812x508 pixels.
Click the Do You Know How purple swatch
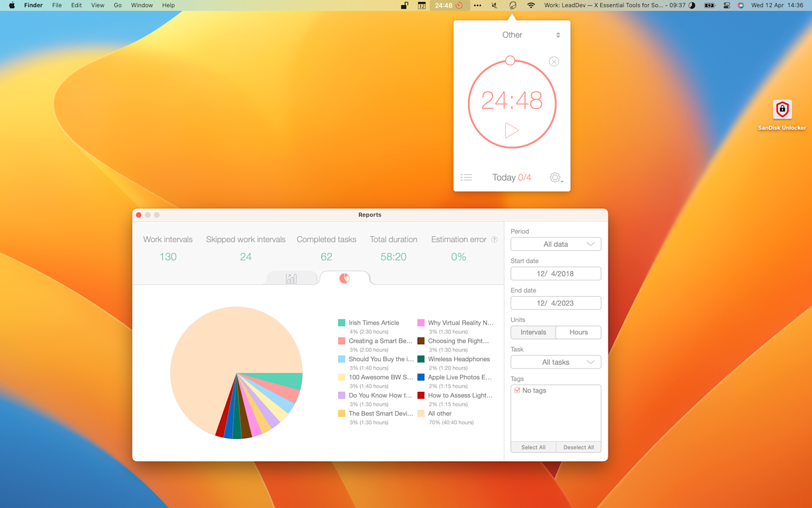pyautogui.click(x=342, y=395)
